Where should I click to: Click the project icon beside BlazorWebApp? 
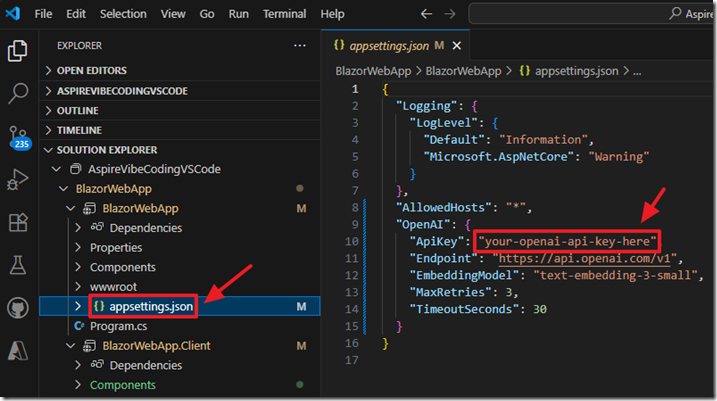click(89, 209)
